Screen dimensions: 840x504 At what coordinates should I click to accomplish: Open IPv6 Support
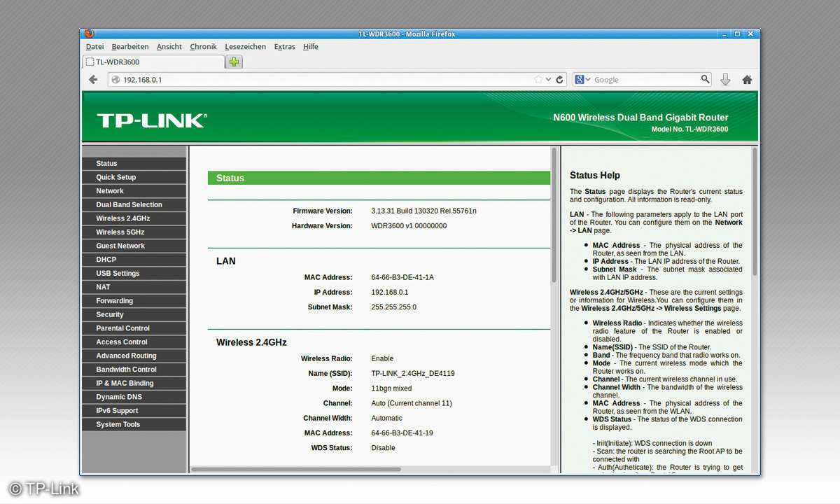point(134,411)
